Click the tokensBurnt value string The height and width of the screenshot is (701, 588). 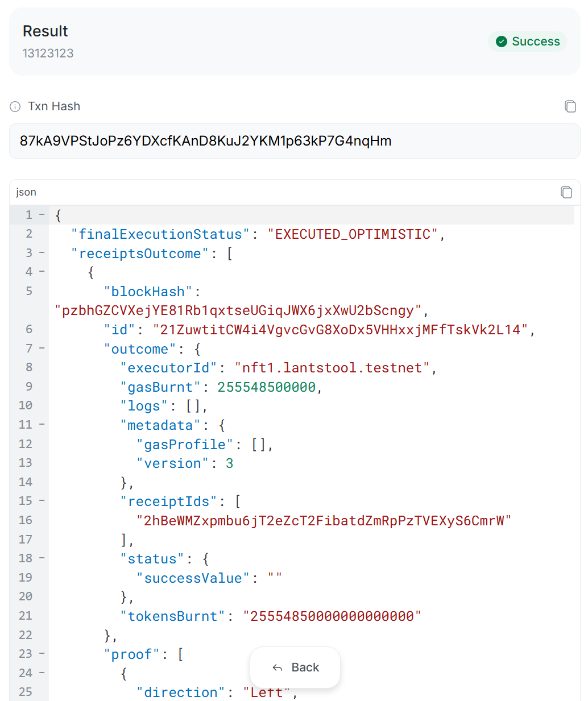[332, 616]
